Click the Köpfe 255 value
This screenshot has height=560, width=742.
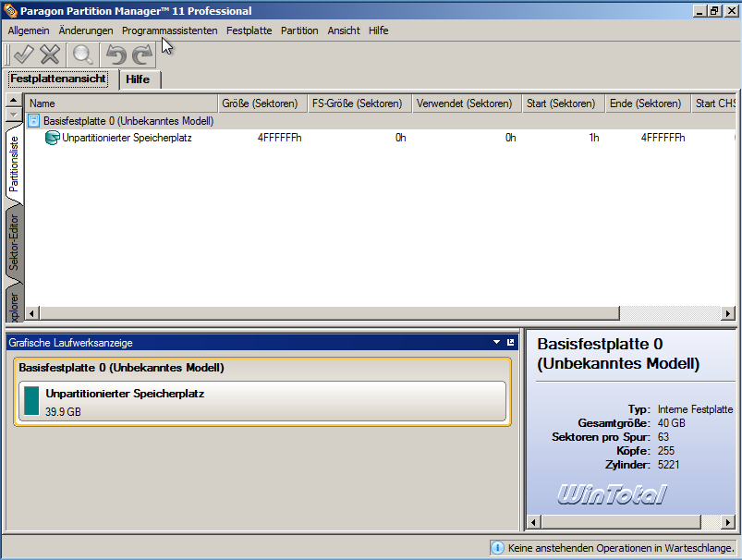(666, 451)
